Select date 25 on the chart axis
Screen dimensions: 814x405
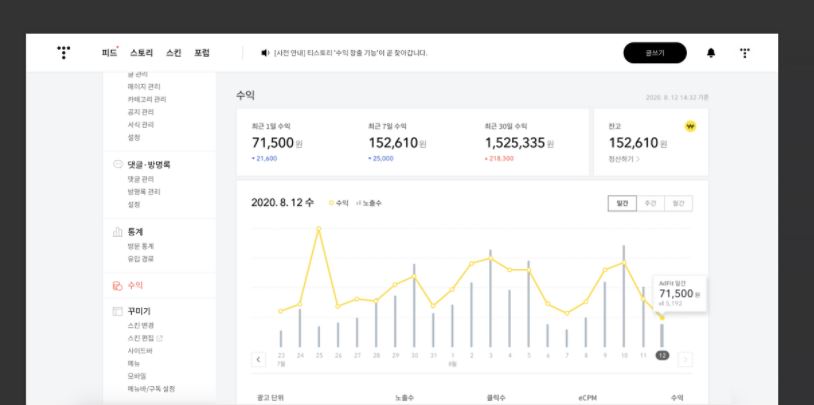(319, 356)
